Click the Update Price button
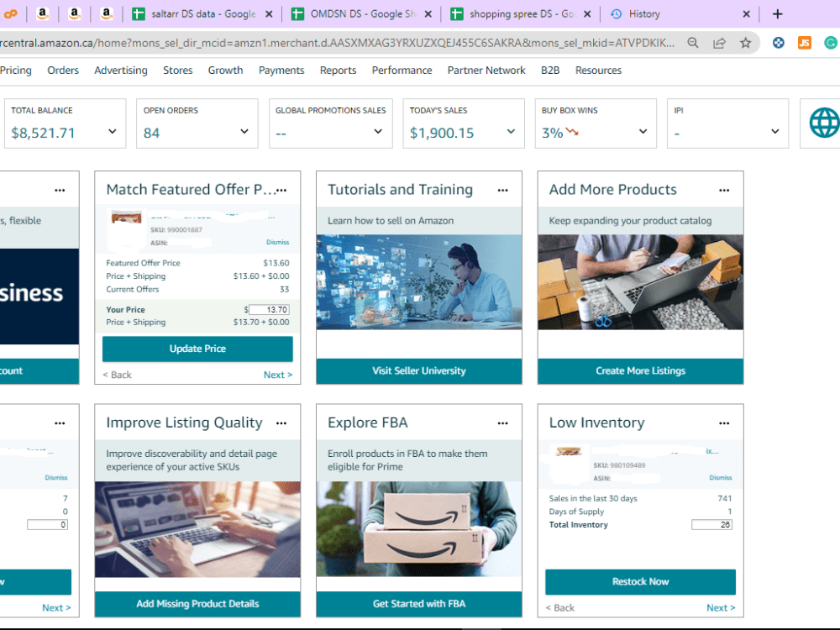The image size is (840, 630). point(197,349)
